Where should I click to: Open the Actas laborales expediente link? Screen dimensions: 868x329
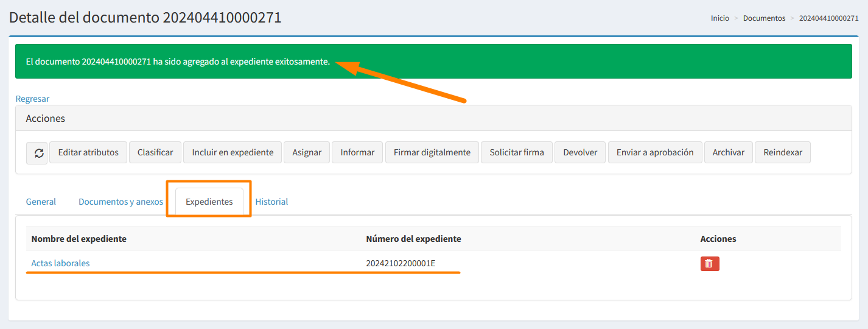(x=60, y=263)
